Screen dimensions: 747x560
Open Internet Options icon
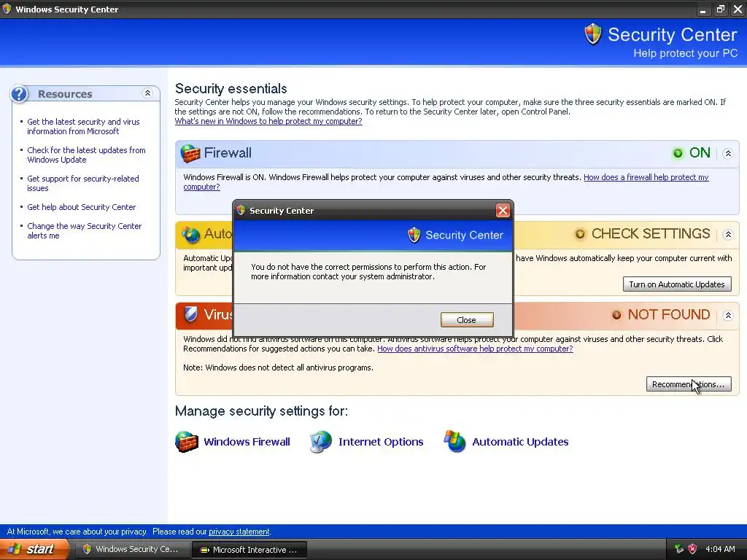tap(321, 441)
